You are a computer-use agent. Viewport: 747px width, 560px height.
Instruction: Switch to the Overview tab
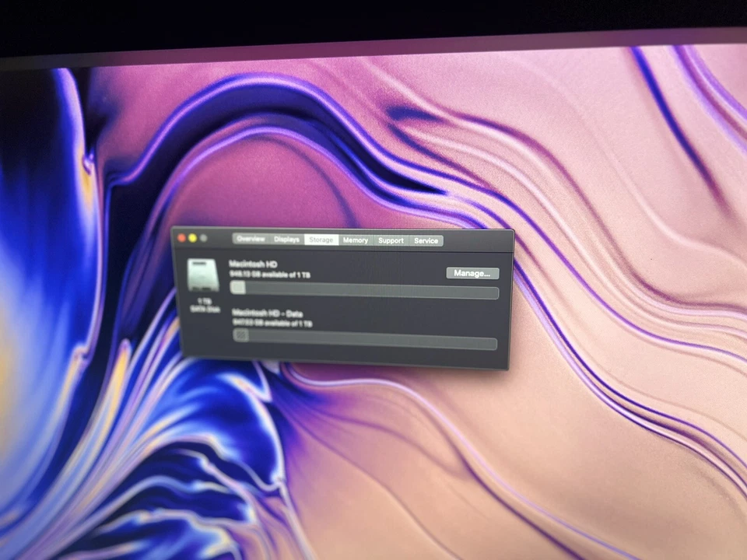point(251,240)
